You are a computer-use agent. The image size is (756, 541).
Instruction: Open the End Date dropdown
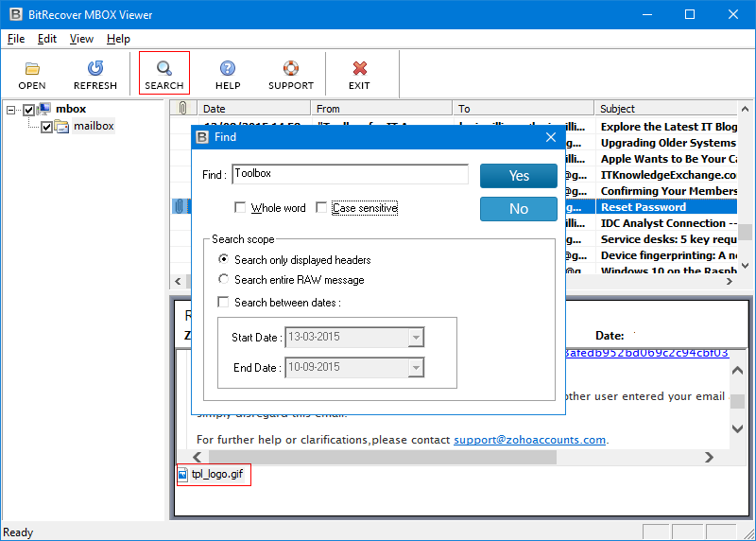pos(416,368)
